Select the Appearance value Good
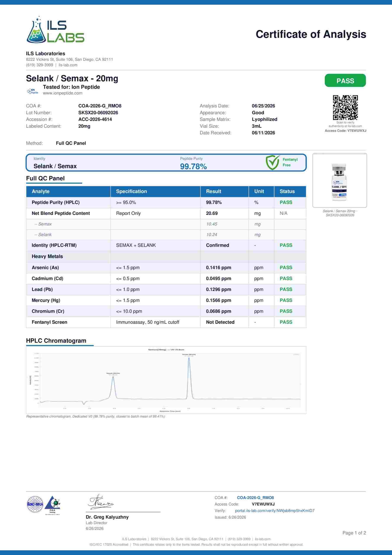This screenshot has width=392, height=555. point(258,113)
